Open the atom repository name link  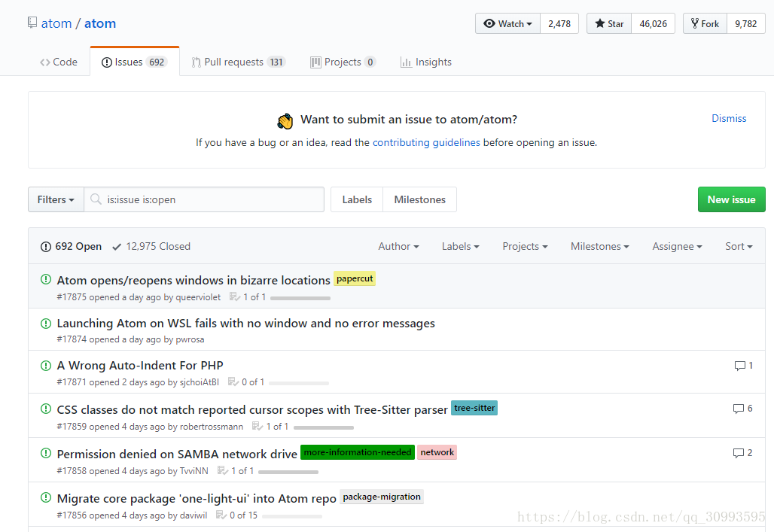[100, 23]
